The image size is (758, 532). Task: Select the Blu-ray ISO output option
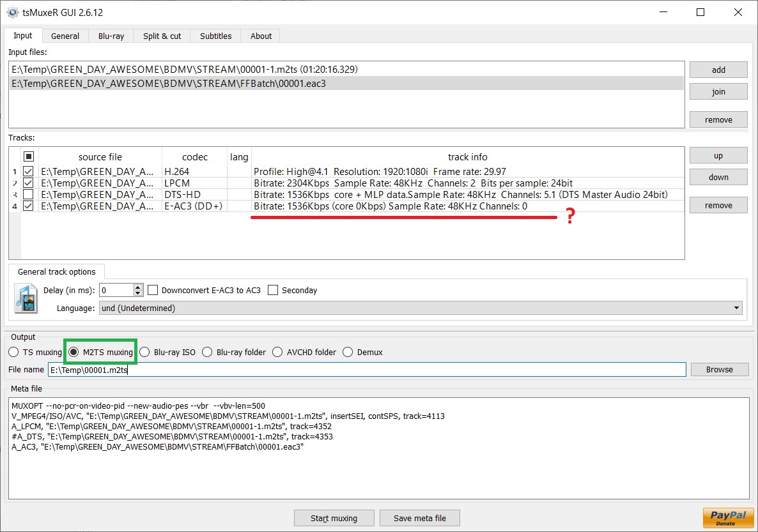[x=144, y=352]
